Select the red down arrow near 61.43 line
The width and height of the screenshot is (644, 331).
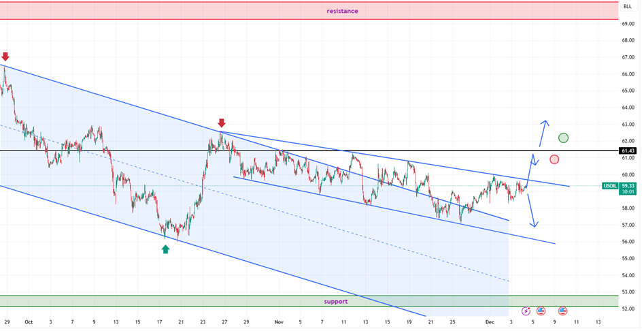pos(222,124)
